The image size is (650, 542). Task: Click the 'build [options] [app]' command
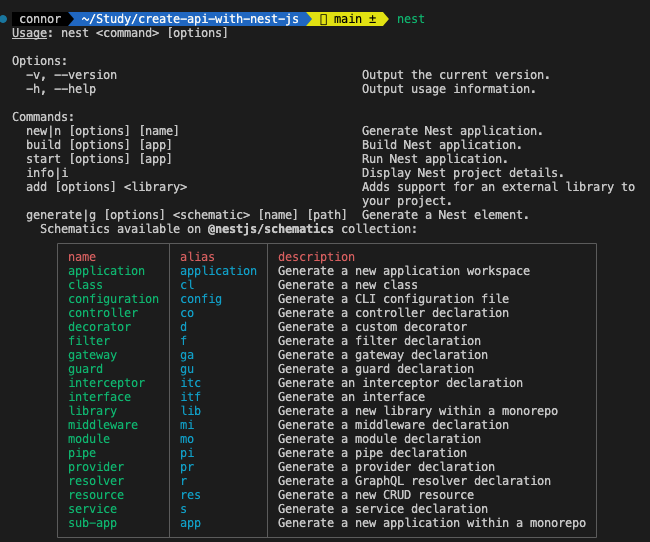click(x=99, y=145)
